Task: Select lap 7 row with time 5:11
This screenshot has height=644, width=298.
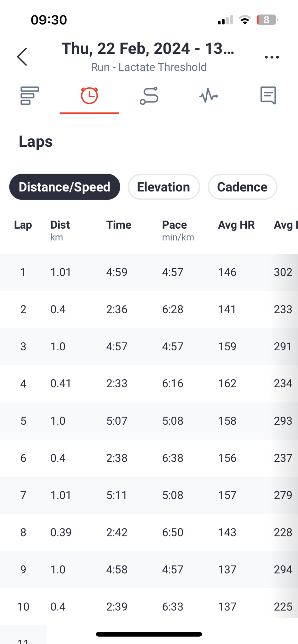Action: (149, 495)
